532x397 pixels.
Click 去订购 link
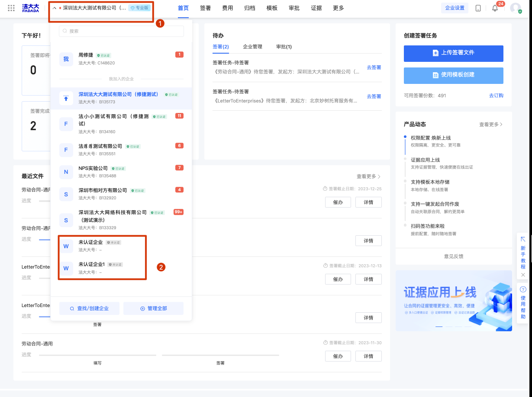(496, 96)
